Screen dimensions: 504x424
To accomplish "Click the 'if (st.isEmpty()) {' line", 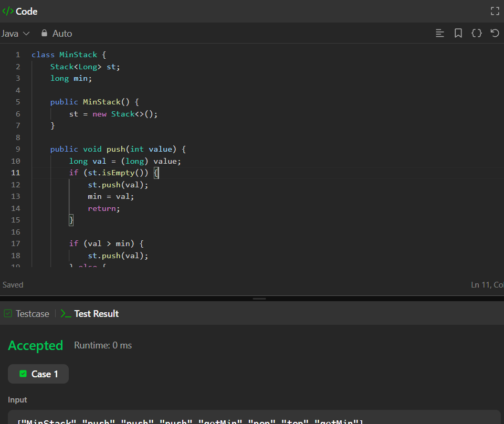I will pyautogui.click(x=114, y=173).
